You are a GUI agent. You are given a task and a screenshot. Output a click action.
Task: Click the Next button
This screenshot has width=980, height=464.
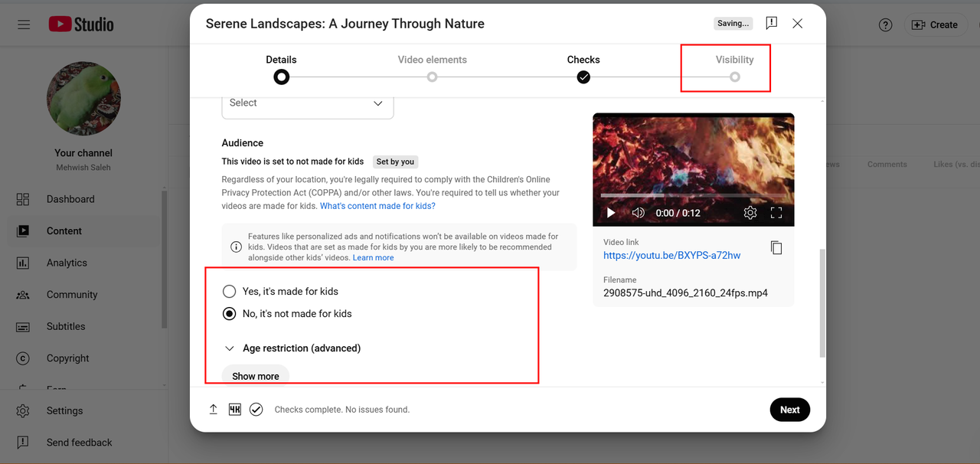click(790, 410)
